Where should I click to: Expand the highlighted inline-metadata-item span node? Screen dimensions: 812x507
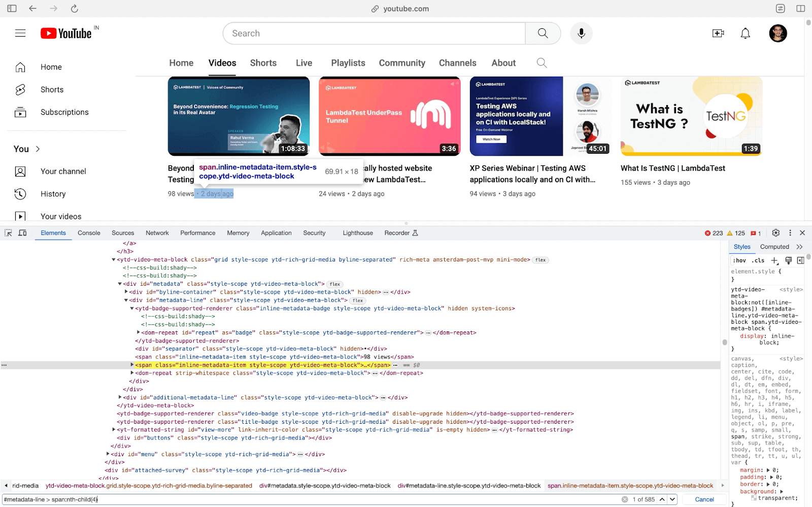[x=132, y=365]
